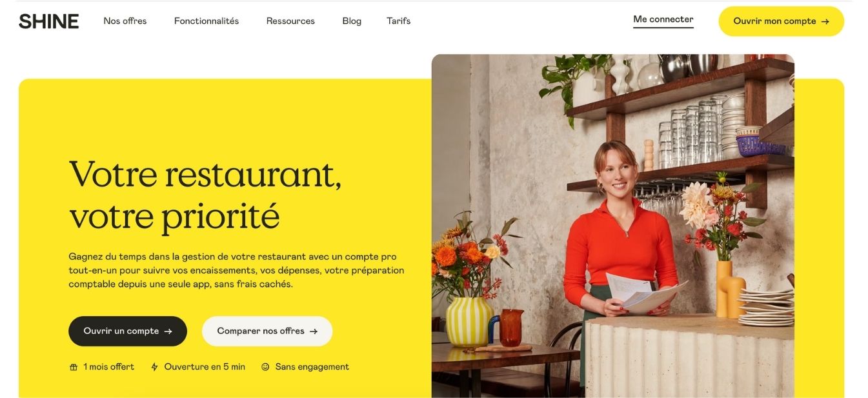Click the gift icon beside 1 mois offert
Screen dimensions: 868x398
click(74, 367)
